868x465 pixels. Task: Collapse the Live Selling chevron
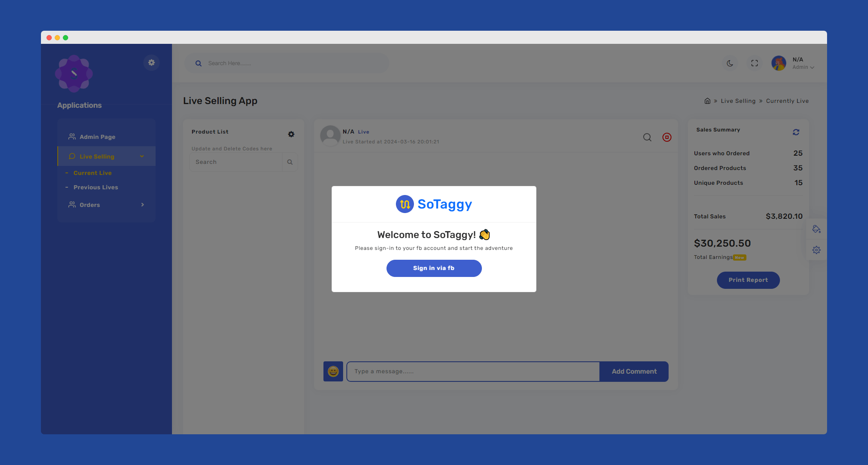pyautogui.click(x=142, y=157)
